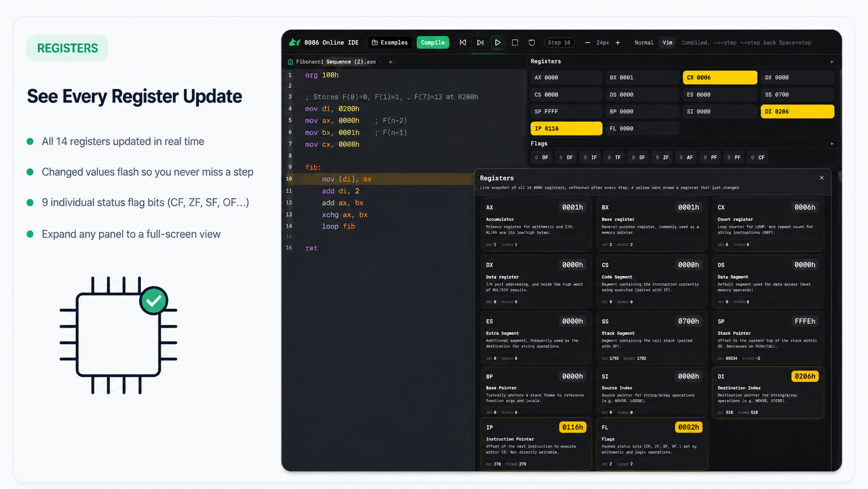Open the BX Base register card
Viewport: 868px width, 489px height.
pos(652,224)
